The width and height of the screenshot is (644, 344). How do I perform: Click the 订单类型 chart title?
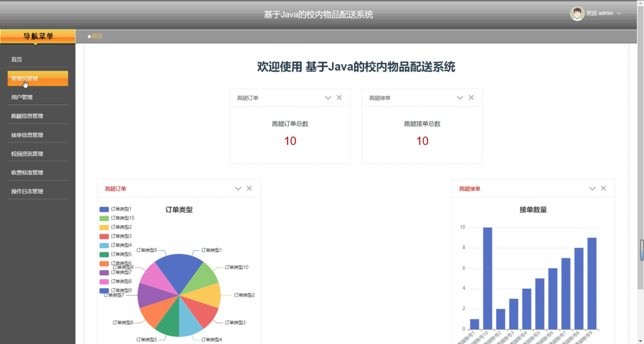click(x=179, y=210)
